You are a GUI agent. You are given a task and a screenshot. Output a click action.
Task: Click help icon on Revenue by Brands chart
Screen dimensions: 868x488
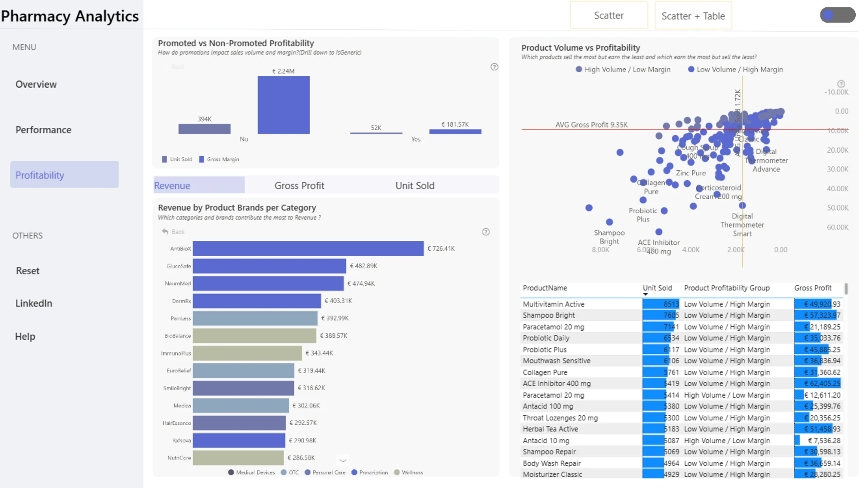coord(486,232)
